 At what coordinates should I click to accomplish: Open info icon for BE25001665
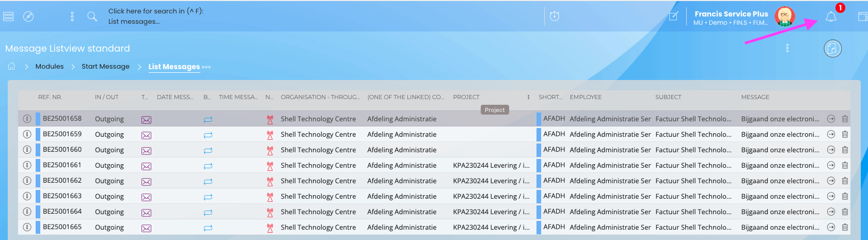click(x=27, y=227)
